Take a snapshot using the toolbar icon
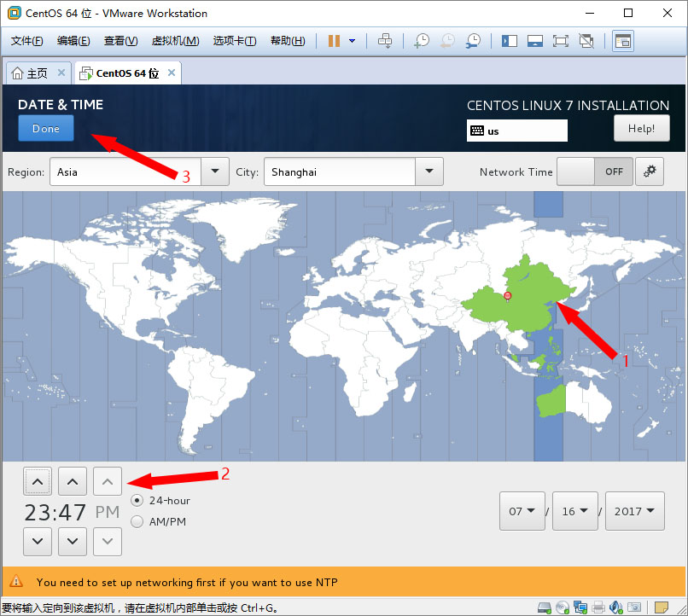Image resolution: width=688 pixels, height=616 pixels. tap(421, 41)
